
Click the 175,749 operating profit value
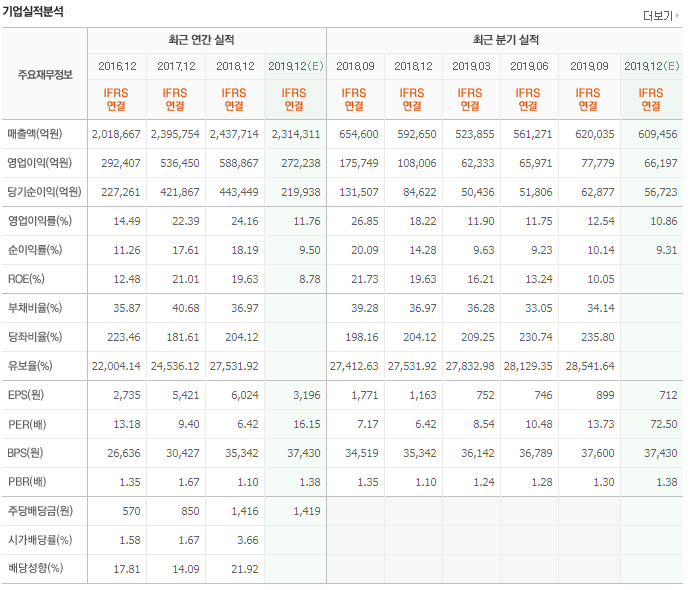(x=359, y=163)
